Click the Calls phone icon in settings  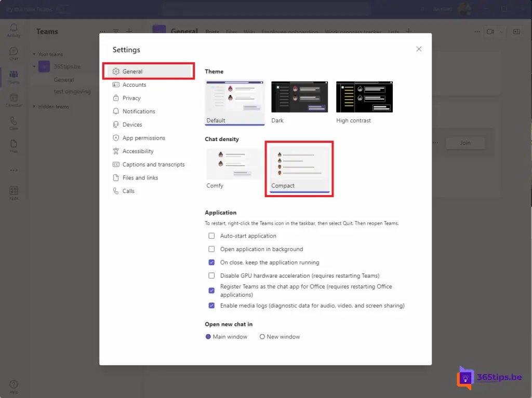coord(116,191)
